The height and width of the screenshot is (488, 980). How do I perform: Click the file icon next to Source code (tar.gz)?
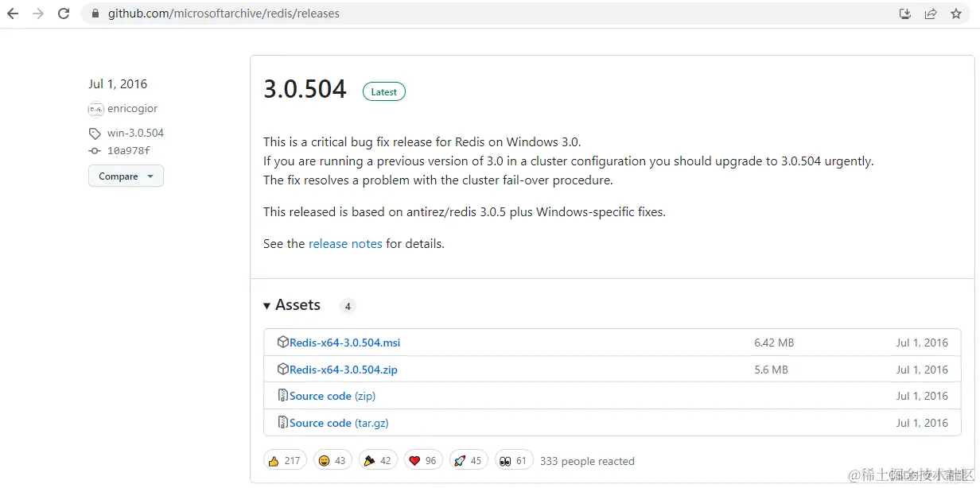point(282,423)
